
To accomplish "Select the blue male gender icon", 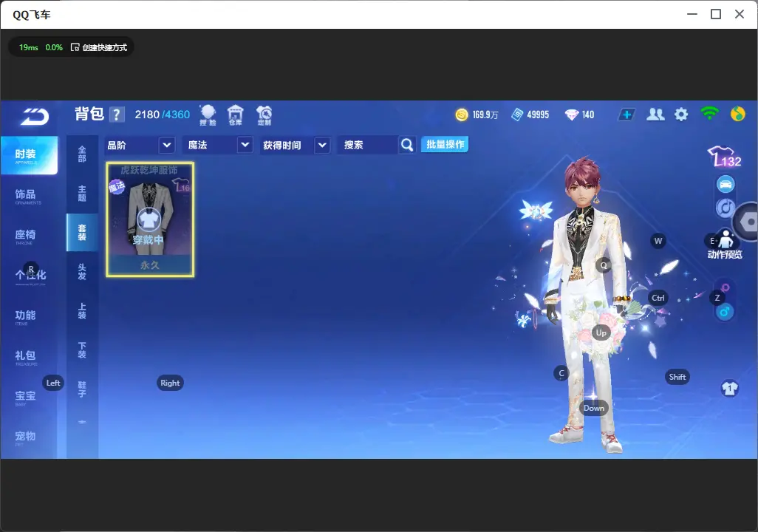I will (725, 312).
